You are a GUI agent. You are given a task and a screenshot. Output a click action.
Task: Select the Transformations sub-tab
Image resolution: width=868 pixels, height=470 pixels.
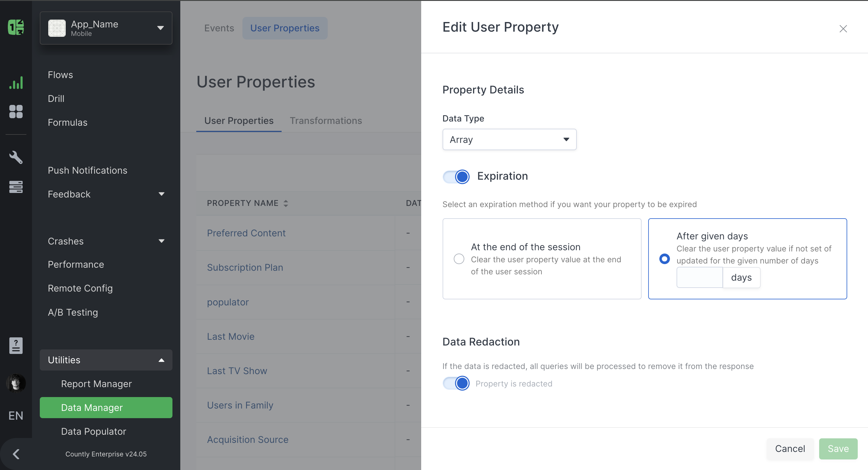click(326, 121)
